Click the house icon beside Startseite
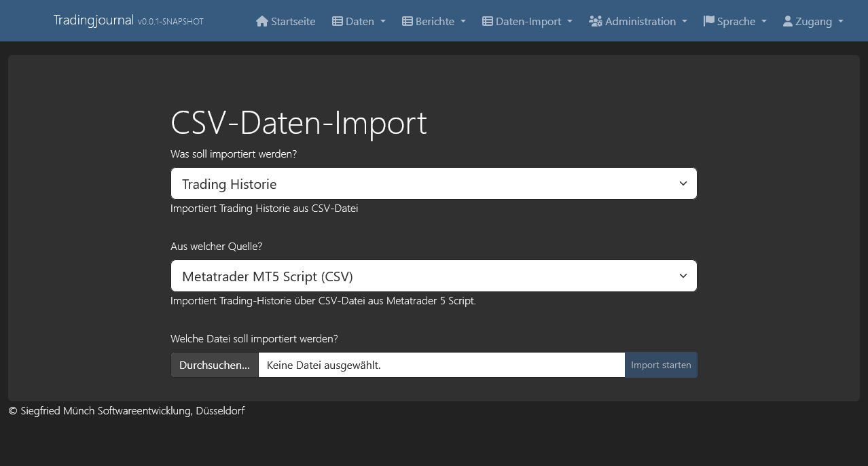 [262, 21]
